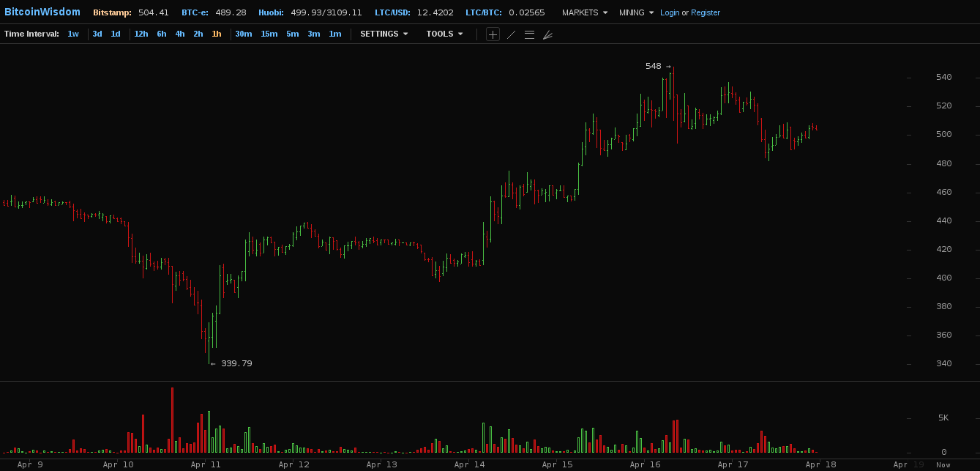
Task: Choose the 4h time interval
Action: click(180, 34)
